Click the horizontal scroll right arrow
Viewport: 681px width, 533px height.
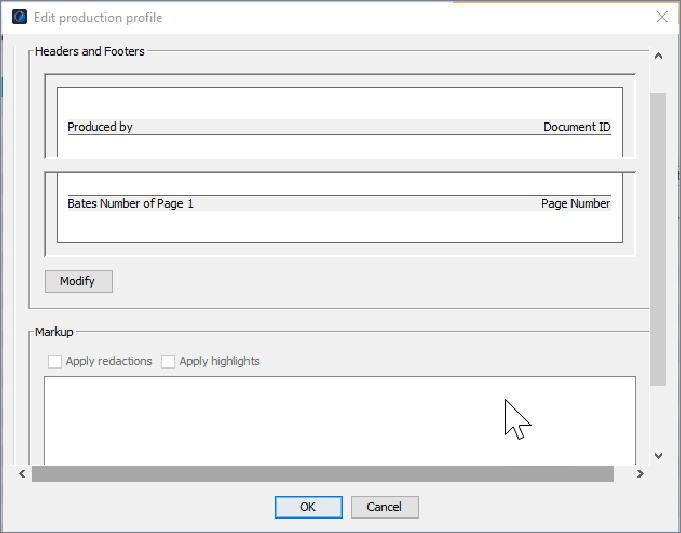(640, 474)
